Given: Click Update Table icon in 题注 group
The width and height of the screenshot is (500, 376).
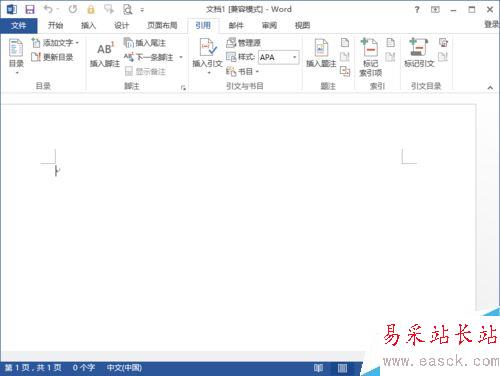Looking at the screenshot, I should point(345,57).
